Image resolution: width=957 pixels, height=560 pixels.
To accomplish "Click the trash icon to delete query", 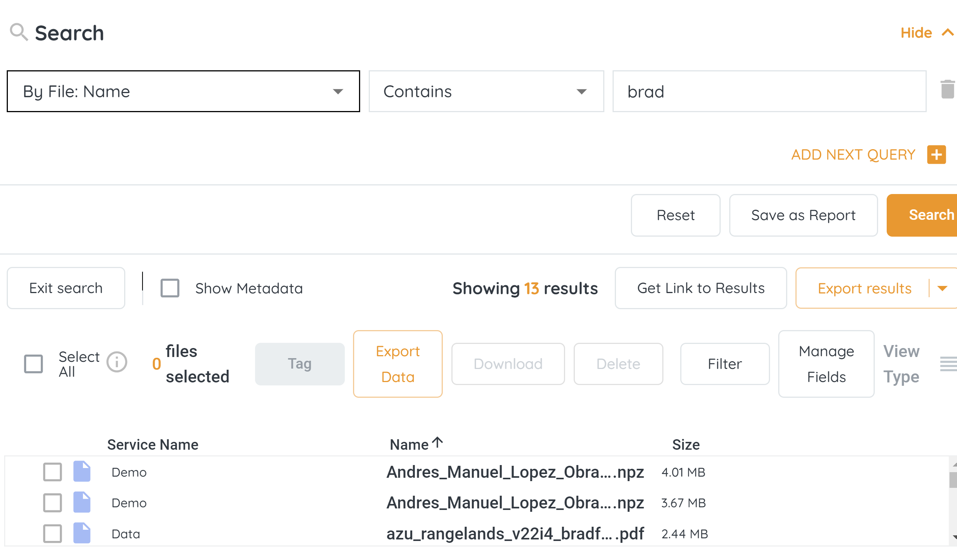I will click(x=947, y=90).
